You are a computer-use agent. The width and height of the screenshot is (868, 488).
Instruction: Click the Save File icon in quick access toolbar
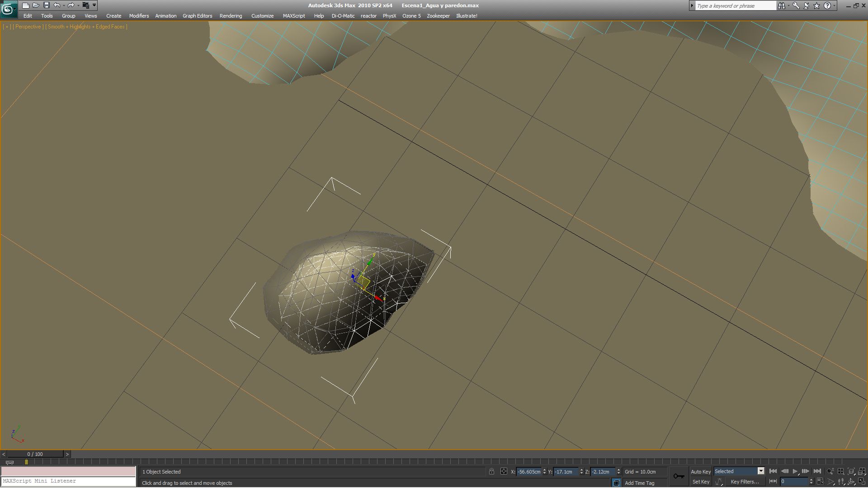(x=46, y=5)
